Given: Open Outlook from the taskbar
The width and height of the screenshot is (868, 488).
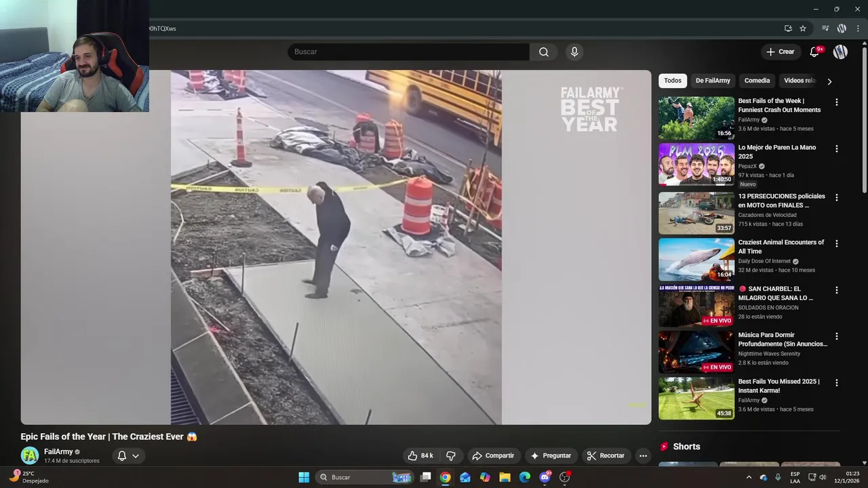Looking at the screenshot, I should 465,477.
